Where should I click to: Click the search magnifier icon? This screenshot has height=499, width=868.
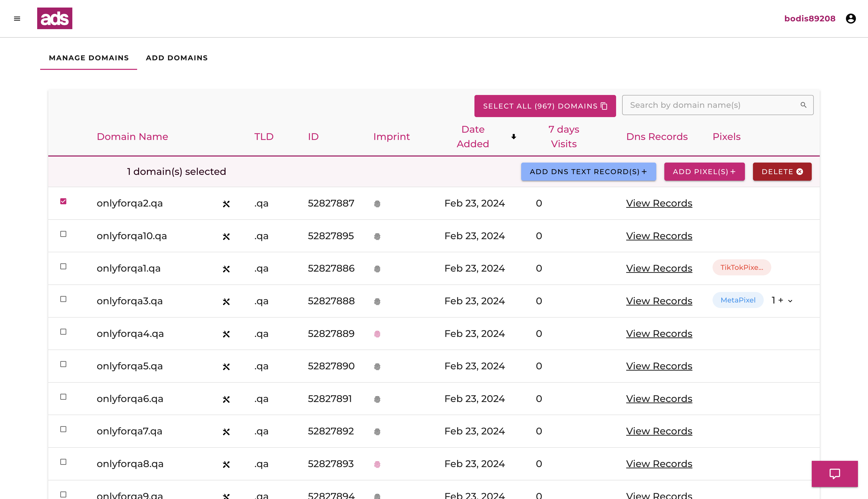pyautogui.click(x=803, y=105)
